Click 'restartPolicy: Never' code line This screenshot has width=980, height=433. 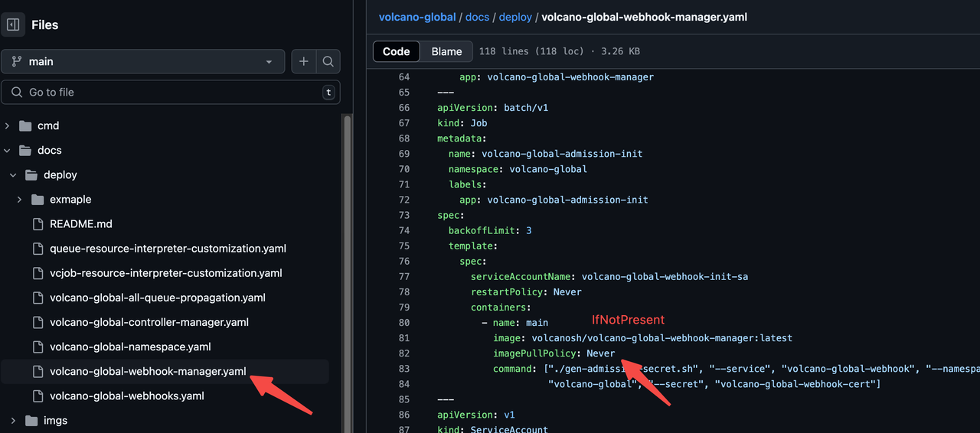pyautogui.click(x=526, y=291)
